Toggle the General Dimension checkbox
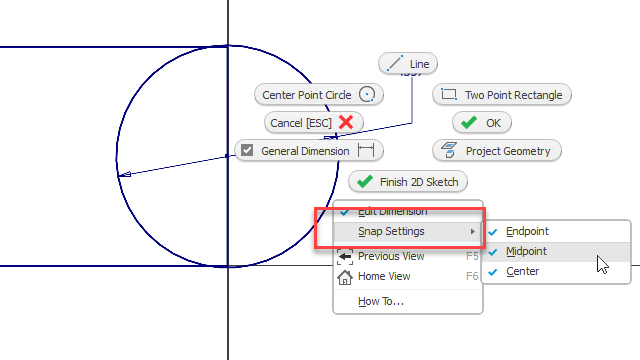This screenshot has width=640, height=360. [247, 150]
